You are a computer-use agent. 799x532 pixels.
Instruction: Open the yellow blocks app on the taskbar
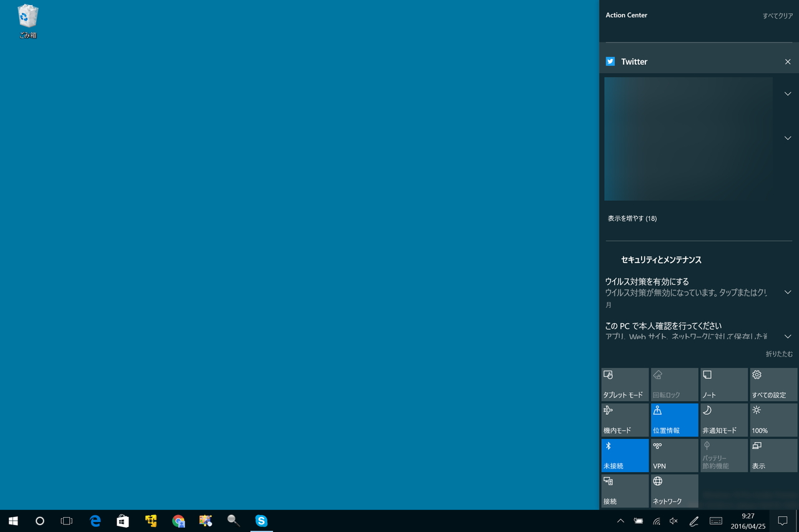[x=150, y=521]
